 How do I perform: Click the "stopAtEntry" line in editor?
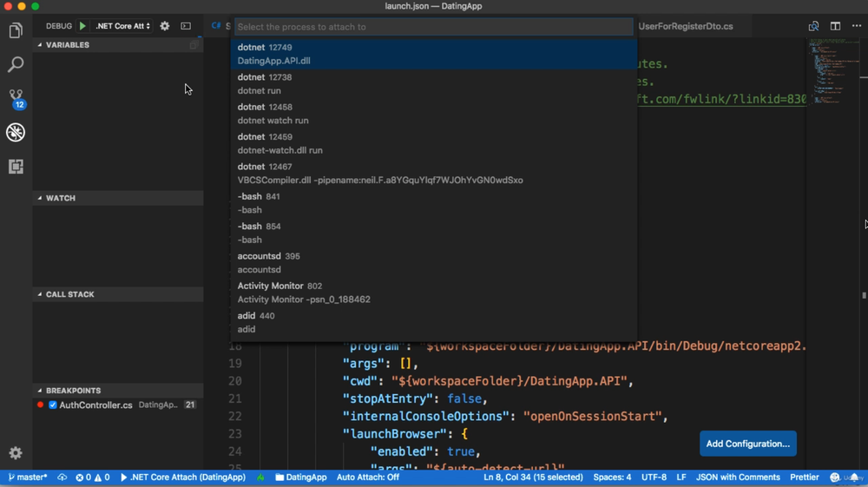click(x=415, y=398)
